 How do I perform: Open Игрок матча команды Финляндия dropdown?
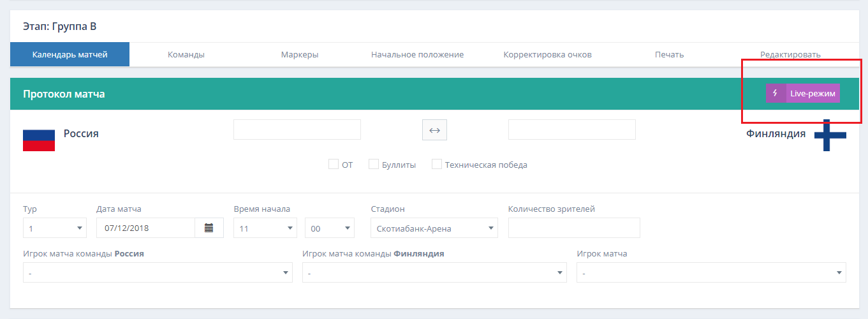(434, 272)
